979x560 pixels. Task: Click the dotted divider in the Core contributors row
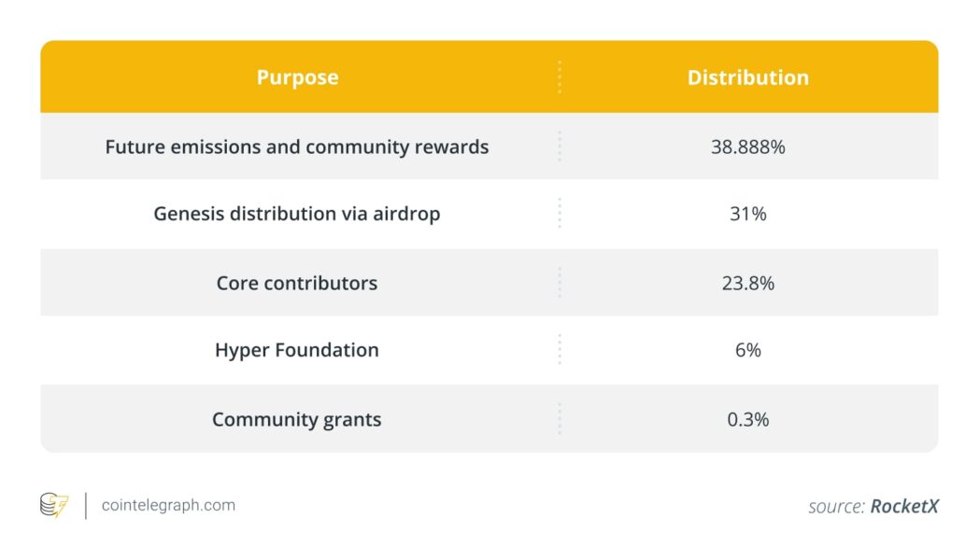(560, 283)
